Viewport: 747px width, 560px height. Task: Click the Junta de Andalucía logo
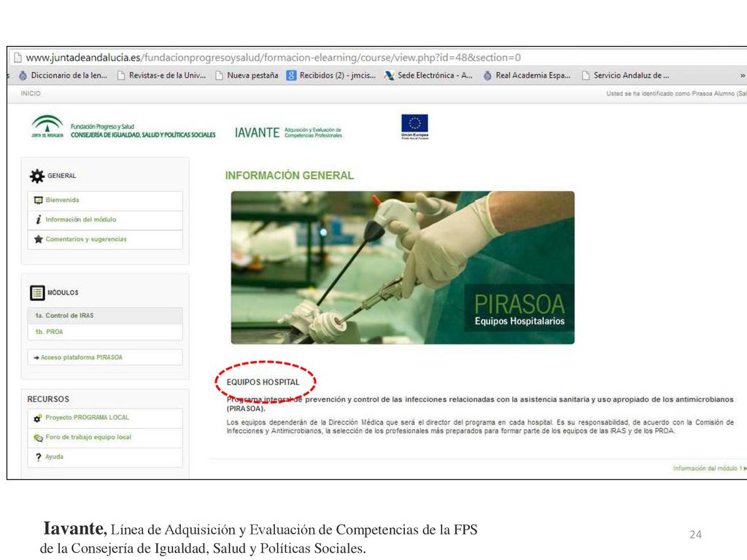(x=47, y=127)
